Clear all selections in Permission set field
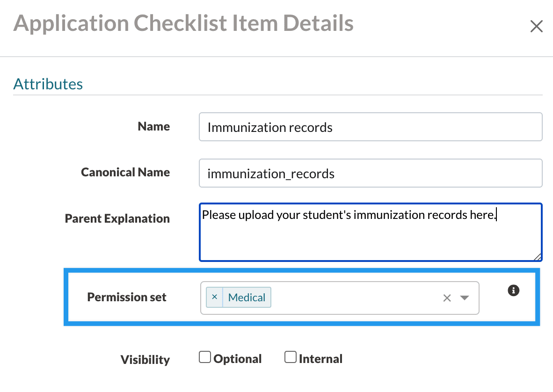This screenshot has width=553, height=392. point(447,298)
